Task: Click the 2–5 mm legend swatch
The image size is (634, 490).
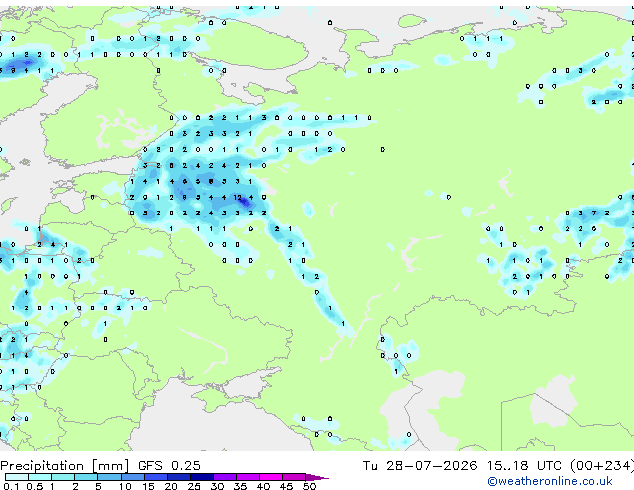Action: coord(86,477)
